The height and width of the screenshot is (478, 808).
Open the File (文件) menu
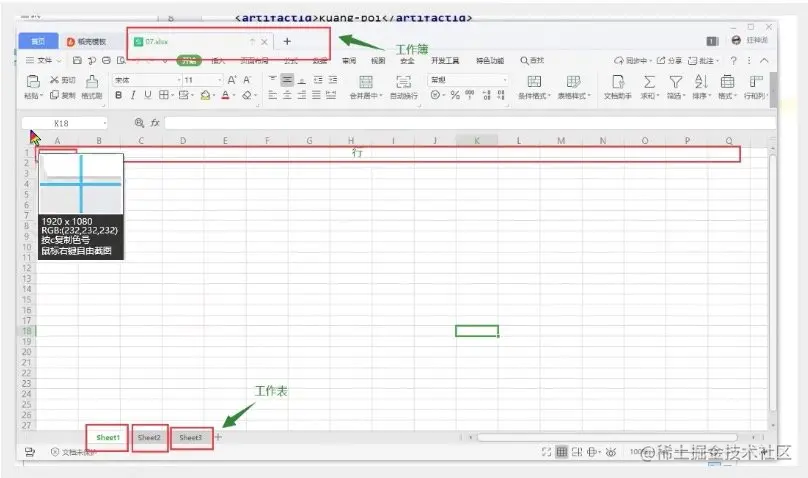coord(44,60)
